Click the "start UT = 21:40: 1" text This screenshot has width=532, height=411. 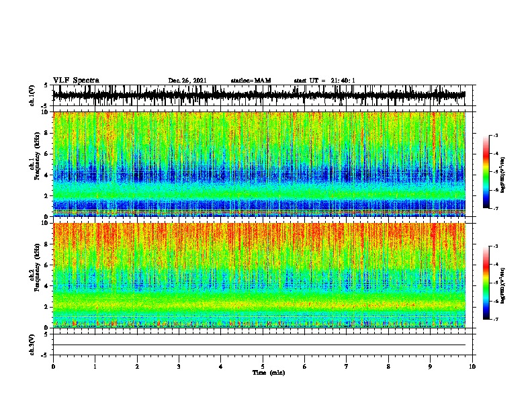pos(324,81)
